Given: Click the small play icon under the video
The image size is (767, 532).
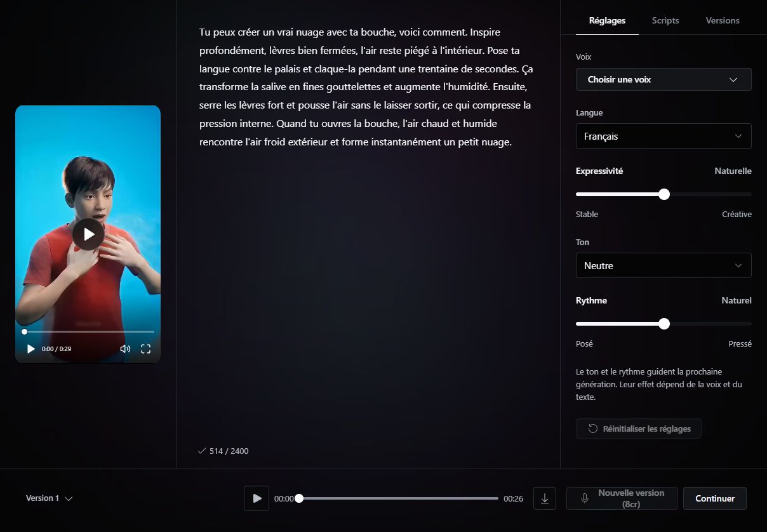Looking at the screenshot, I should [31, 349].
